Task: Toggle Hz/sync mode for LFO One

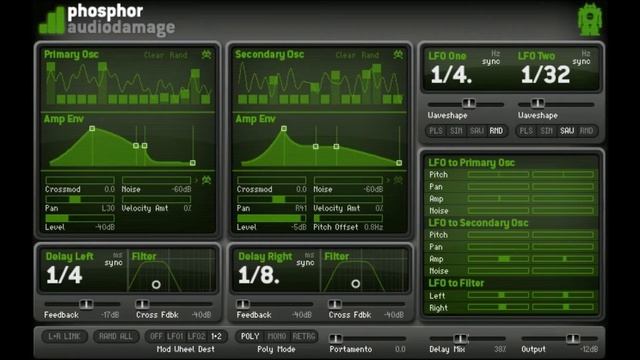Action: [491, 58]
